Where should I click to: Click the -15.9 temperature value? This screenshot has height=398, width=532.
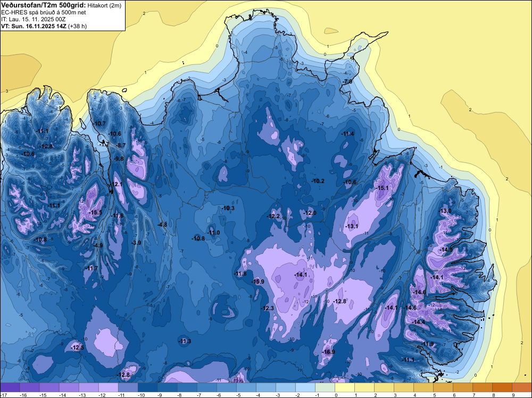(x=257, y=281)
